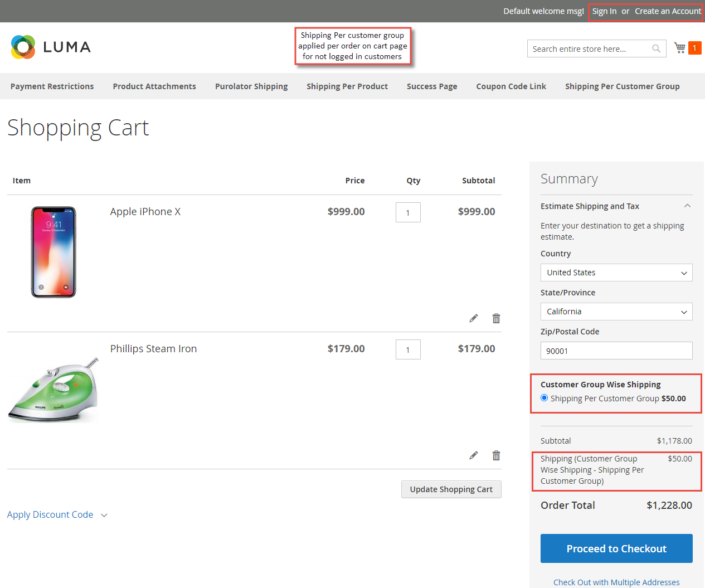705x588 pixels.
Task: Open Payment Restrictions menu
Action: pyautogui.click(x=52, y=86)
